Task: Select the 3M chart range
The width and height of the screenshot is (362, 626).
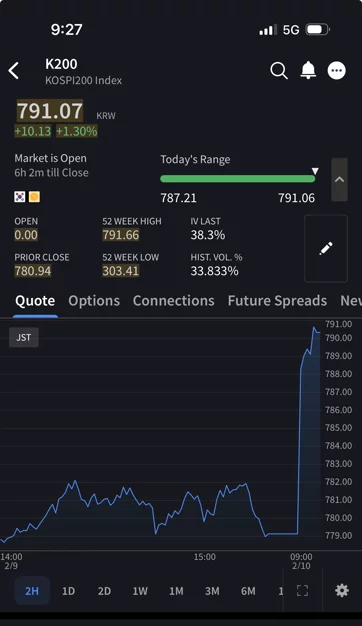Action: pos(212,591)
